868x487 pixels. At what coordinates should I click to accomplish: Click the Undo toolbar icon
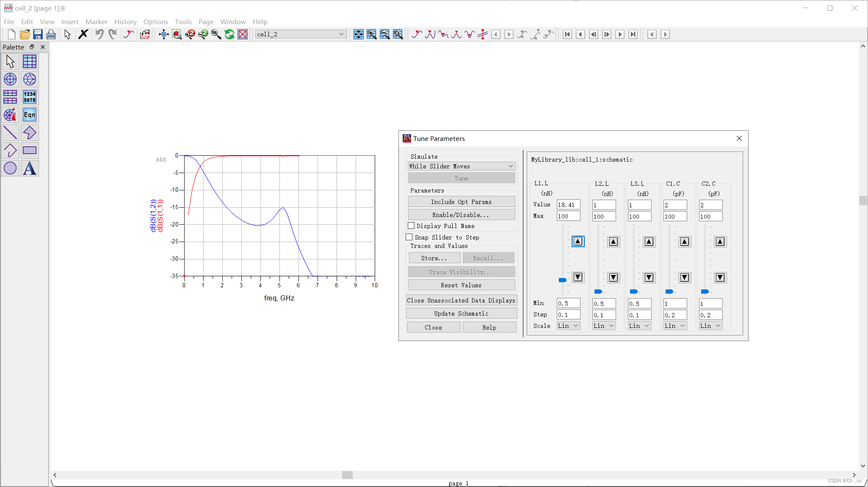99,34
